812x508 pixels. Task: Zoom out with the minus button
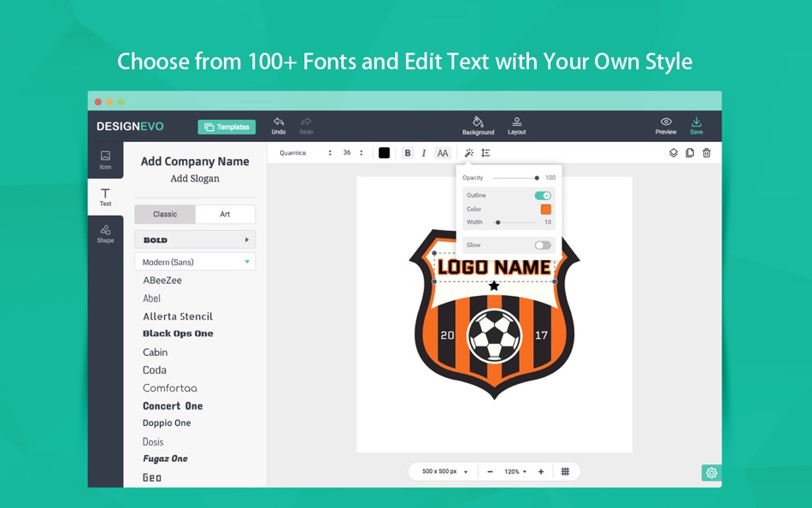tap(490, 472)
